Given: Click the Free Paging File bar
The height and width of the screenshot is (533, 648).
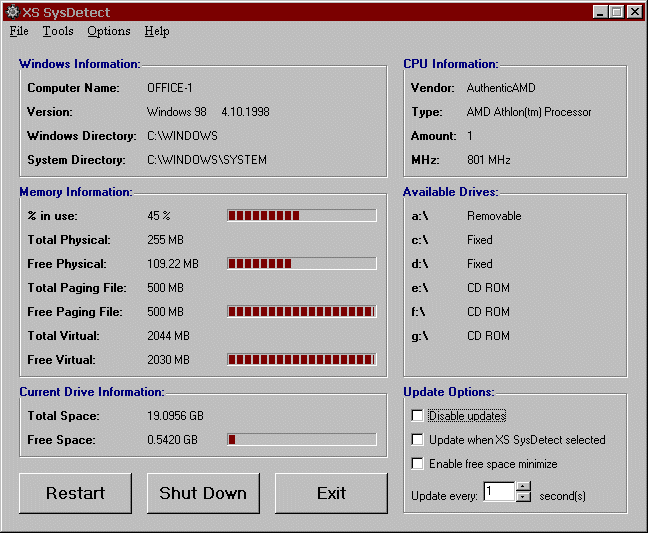Looking at the screenshot, I should (302, 312).
